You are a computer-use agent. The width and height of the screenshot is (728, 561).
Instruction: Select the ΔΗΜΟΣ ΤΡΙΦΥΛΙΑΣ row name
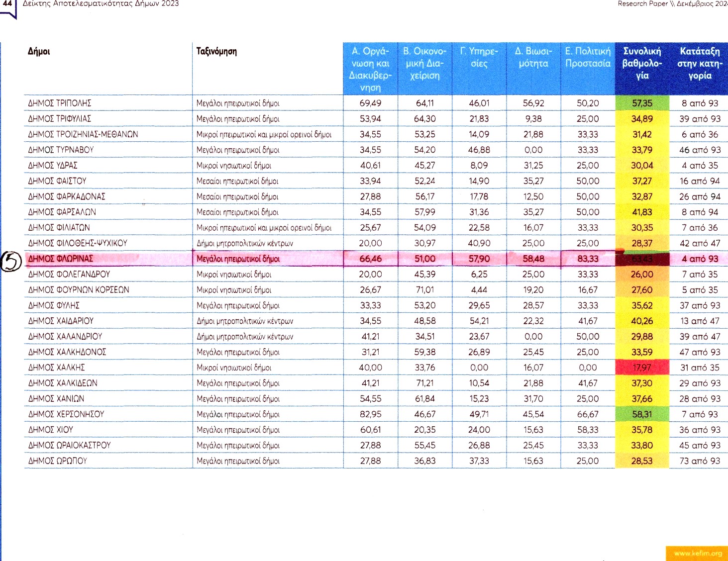[60, 119]
